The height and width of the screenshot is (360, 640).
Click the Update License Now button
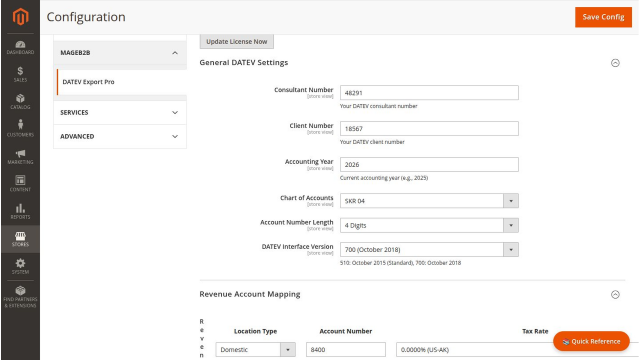tap(237, 42)
